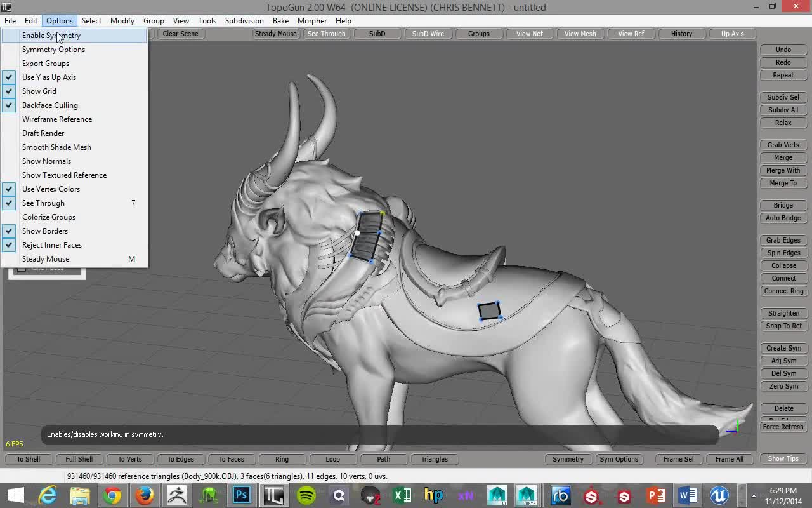The width and height of the screenshot is (812, 508).
Task: Toggle See Through menu option
Action: pyautogui.click(x=75, y=203)
